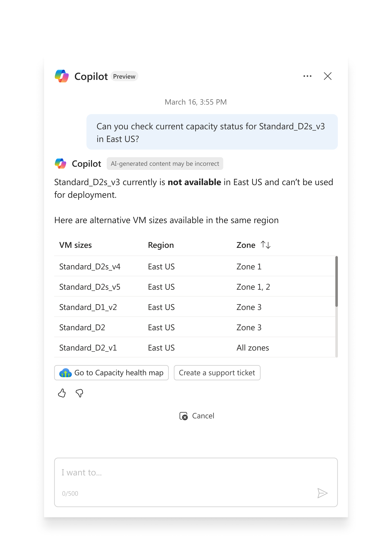Close the Copilot panel
The image size is (392, 554).
click(328, 76)
